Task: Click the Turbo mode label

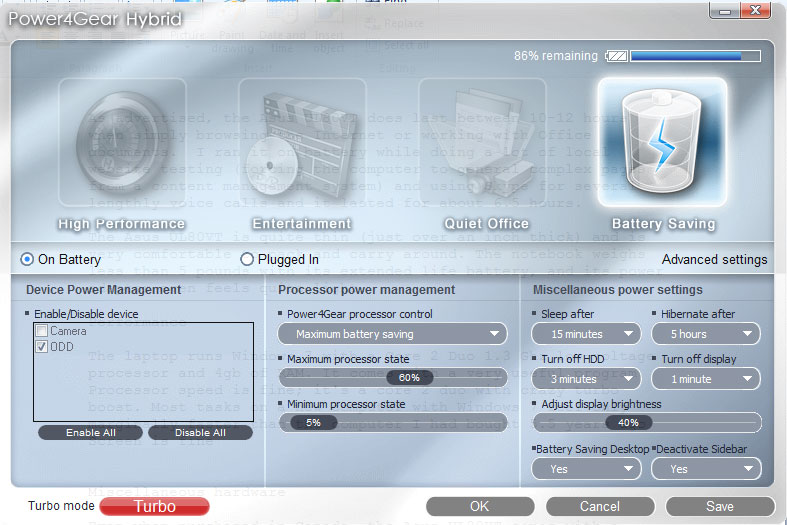Action: coord(61,505)
